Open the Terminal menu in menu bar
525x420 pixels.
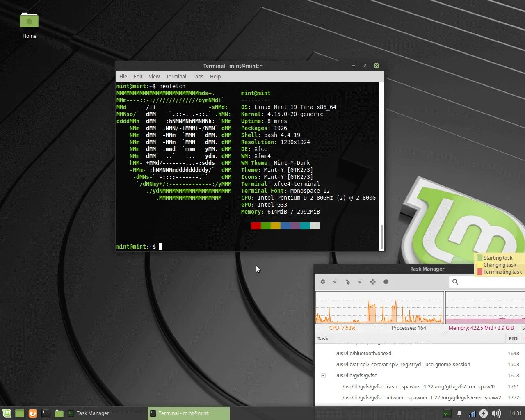(x=176, y=76)
